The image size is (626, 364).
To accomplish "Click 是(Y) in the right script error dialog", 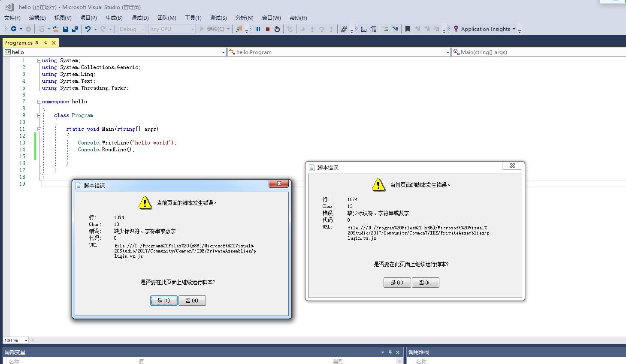I will pyautogui.click(x=397, y=283).
